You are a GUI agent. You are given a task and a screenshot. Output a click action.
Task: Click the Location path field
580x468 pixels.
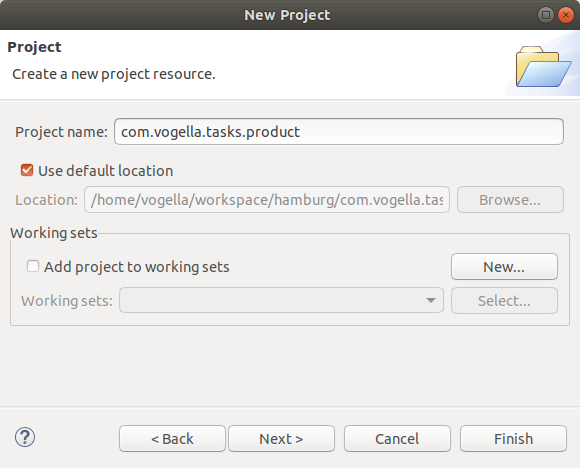coord(267,200)
